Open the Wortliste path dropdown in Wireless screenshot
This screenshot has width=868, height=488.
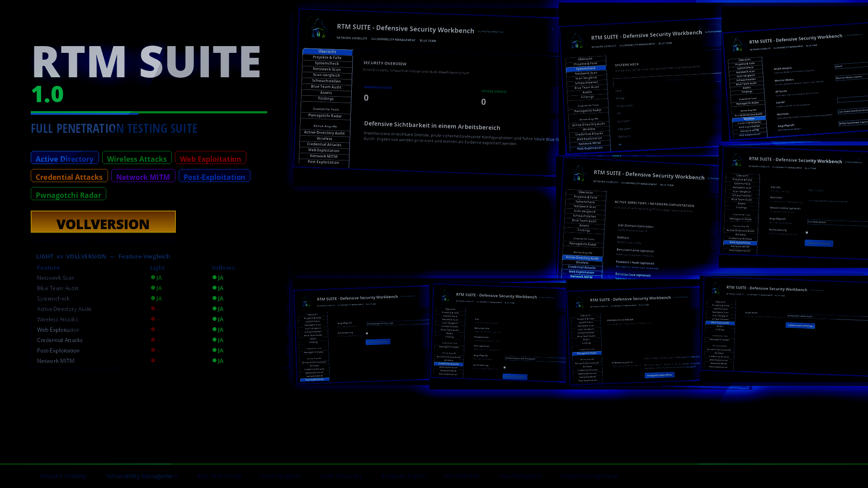pyautogui.click(x=853, y=110)
